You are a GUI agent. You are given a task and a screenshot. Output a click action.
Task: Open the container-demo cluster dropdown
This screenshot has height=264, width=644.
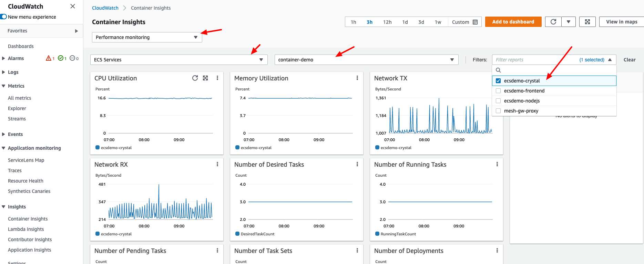coord(366,60)
